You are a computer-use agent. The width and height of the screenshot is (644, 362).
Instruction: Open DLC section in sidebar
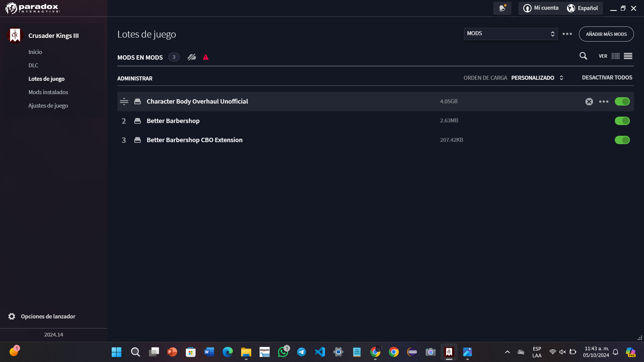tap(33, 65)
